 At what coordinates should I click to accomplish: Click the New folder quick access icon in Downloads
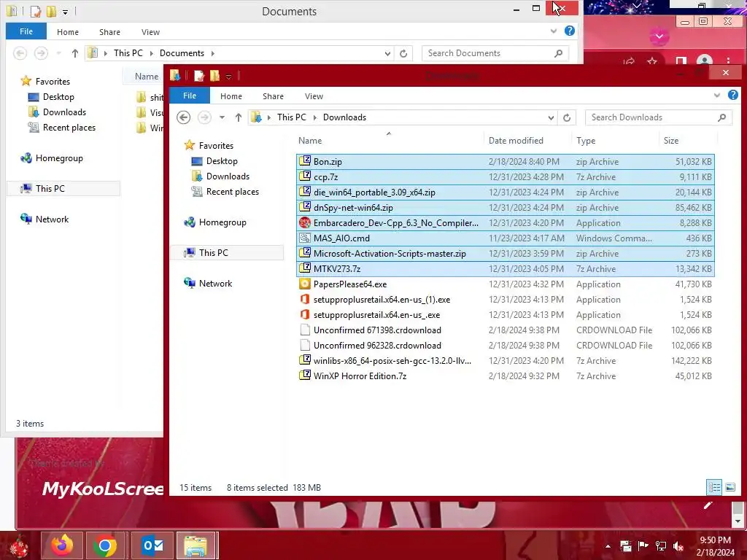215,76
